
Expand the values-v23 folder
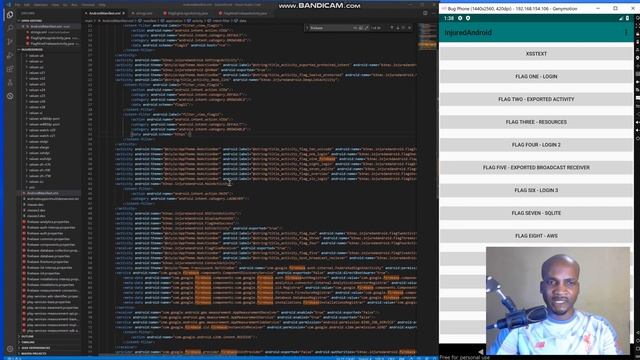coord(37,84)
